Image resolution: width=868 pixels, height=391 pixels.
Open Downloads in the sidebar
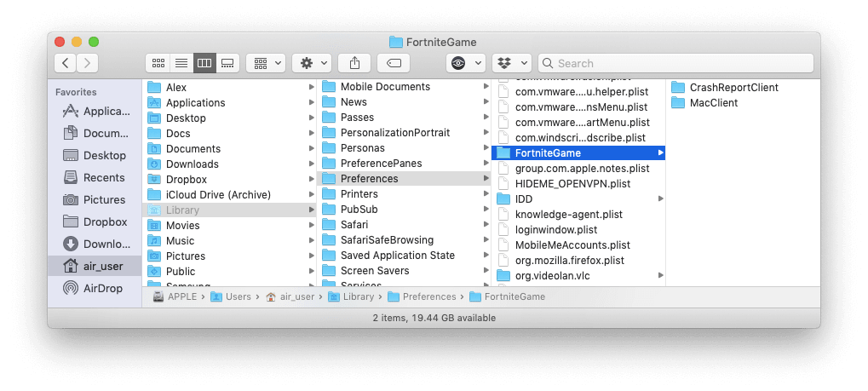pos(95,244)
